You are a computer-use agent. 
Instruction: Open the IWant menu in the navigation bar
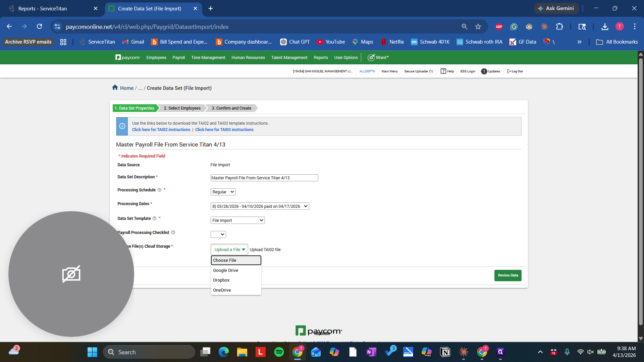[378, 57]
